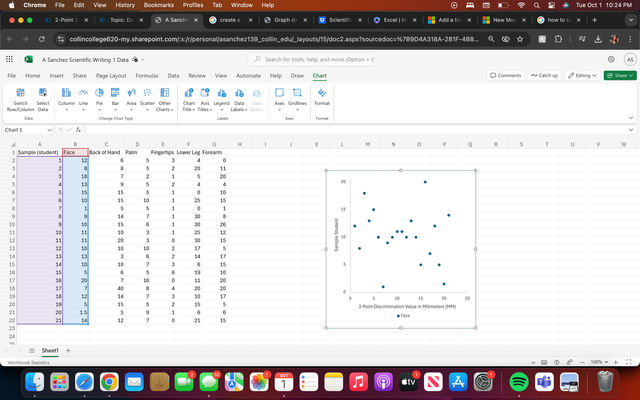
Task: Open the Chart Title options
Action: [189, 100]
